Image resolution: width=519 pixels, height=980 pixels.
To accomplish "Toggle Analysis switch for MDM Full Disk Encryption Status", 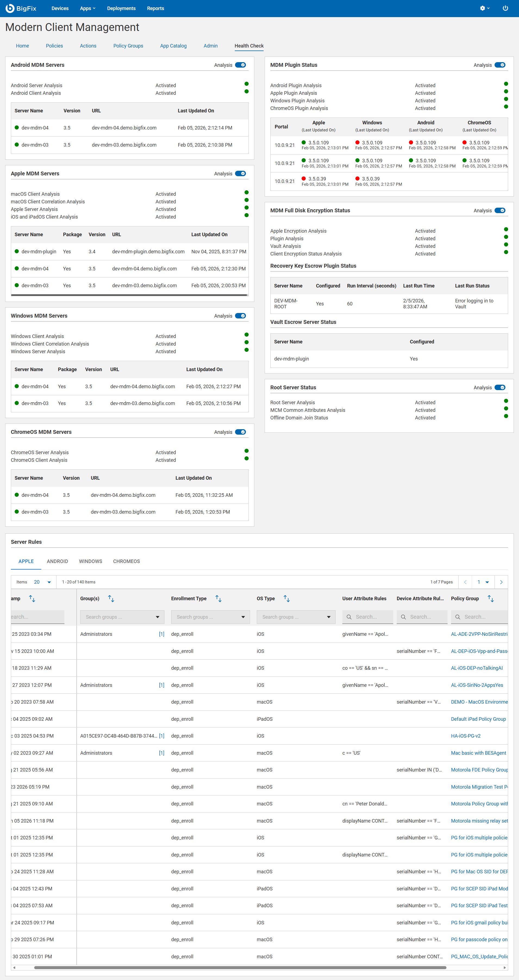I will pyautogui.click(x=500, y=210).
